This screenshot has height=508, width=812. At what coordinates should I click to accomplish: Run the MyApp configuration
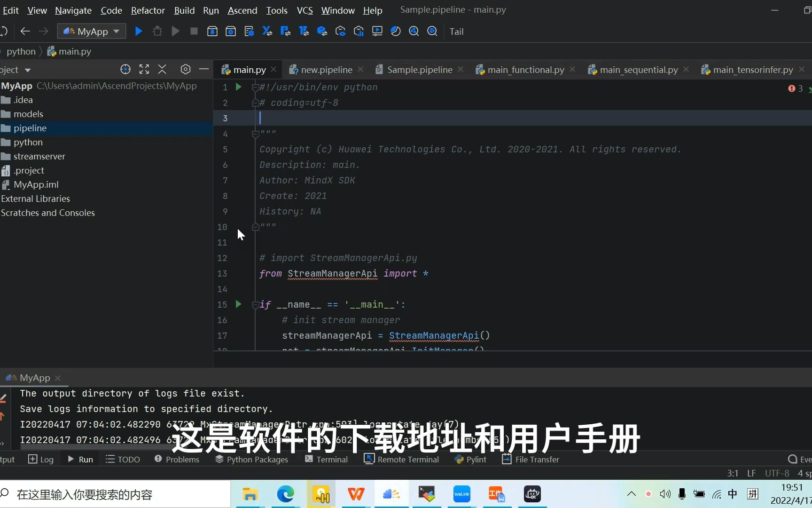[138, 31]
